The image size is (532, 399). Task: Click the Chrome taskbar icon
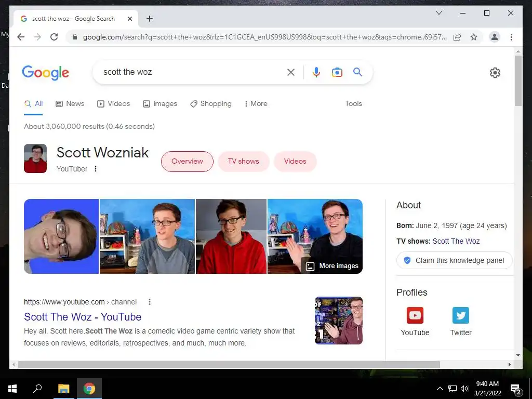point(89,389)
